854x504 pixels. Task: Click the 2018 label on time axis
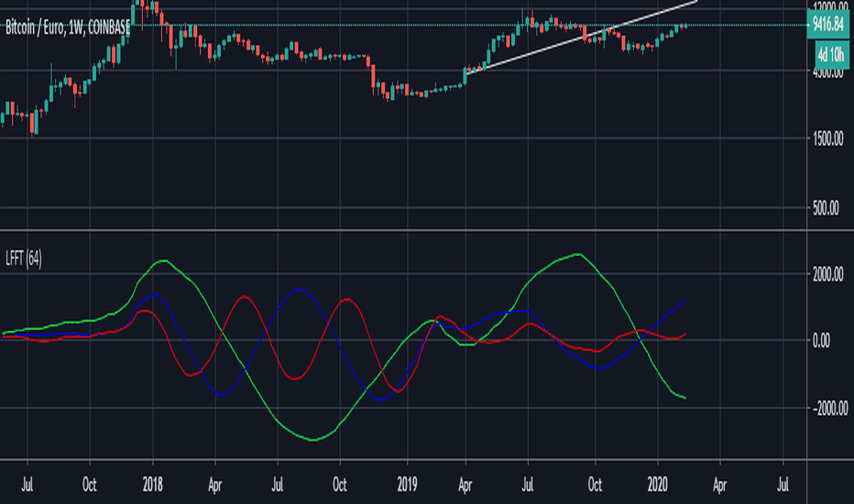click(x=152, y=484)
